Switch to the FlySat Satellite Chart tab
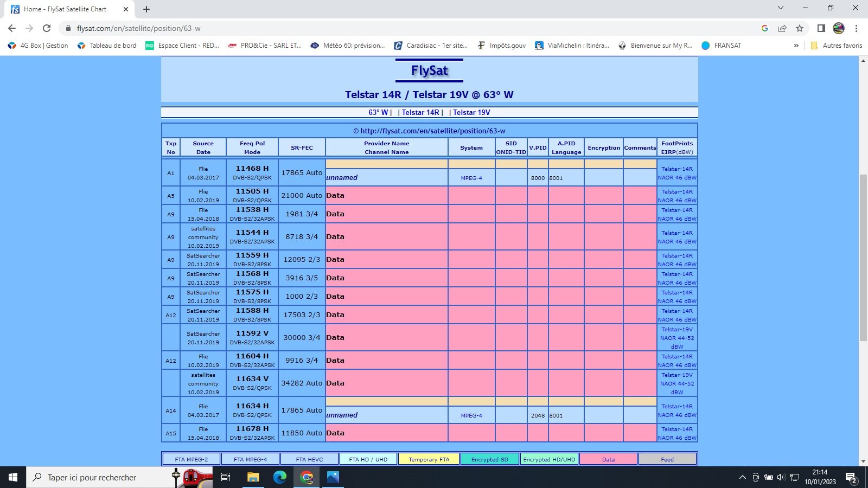Viewport: 868px width, 488px height. coord(65,9)
